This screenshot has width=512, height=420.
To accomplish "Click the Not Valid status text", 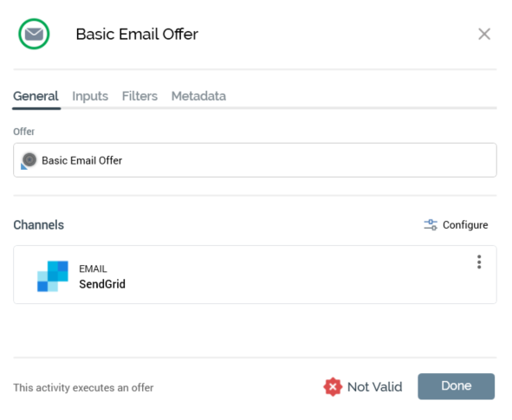I will pos(375,387).
